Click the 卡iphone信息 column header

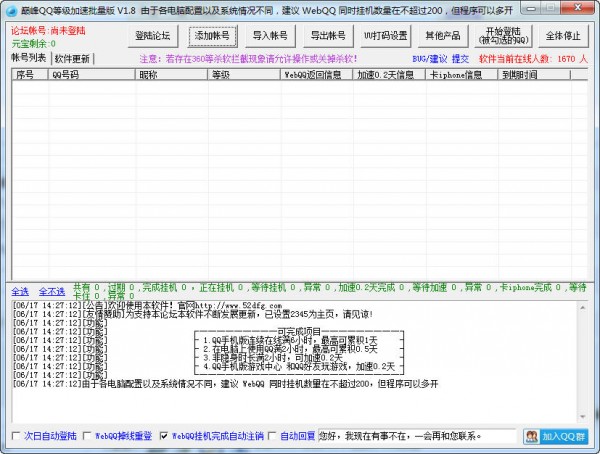pos(461,75)
